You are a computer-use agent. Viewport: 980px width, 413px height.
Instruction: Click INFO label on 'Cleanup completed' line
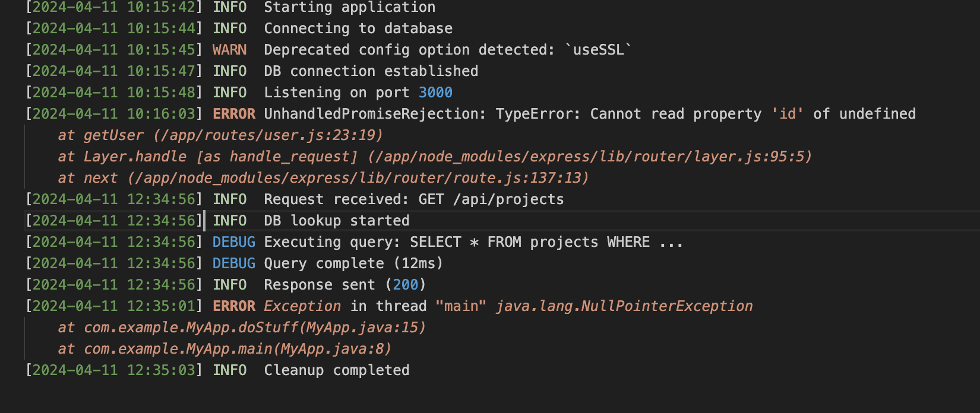[229, 370]
